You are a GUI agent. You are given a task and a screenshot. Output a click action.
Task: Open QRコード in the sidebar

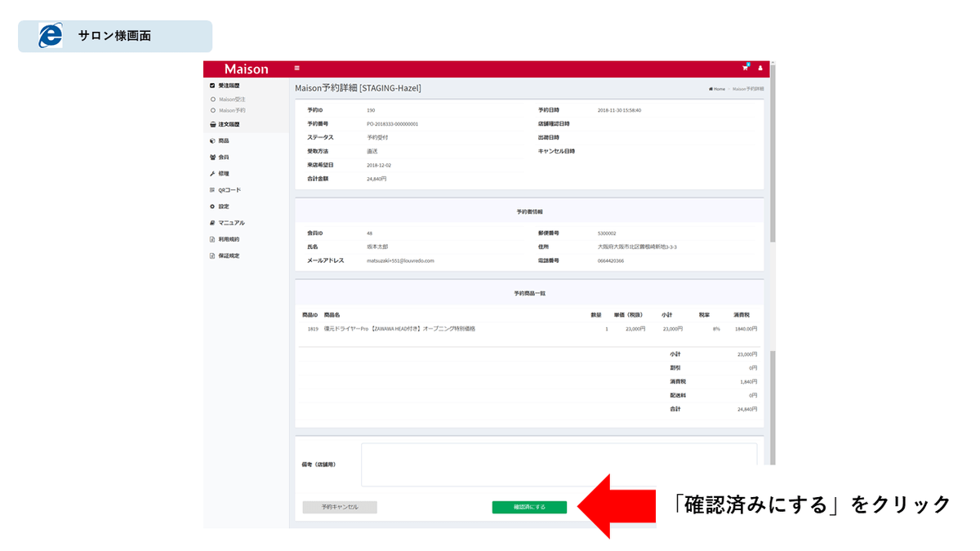tap(229, 190)
